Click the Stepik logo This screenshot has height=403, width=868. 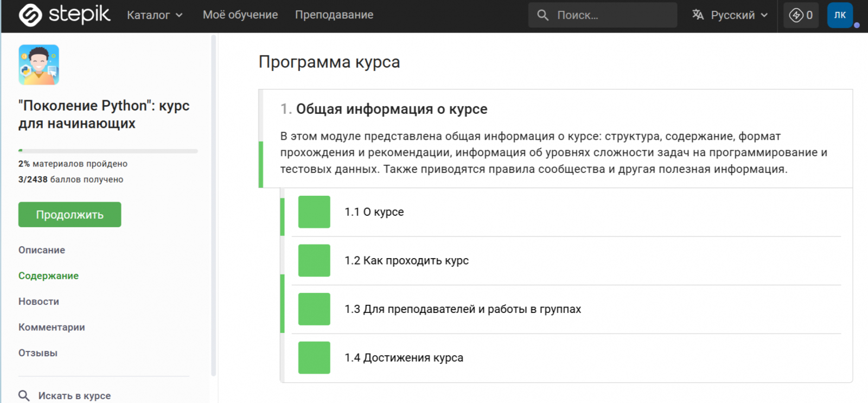64,15
